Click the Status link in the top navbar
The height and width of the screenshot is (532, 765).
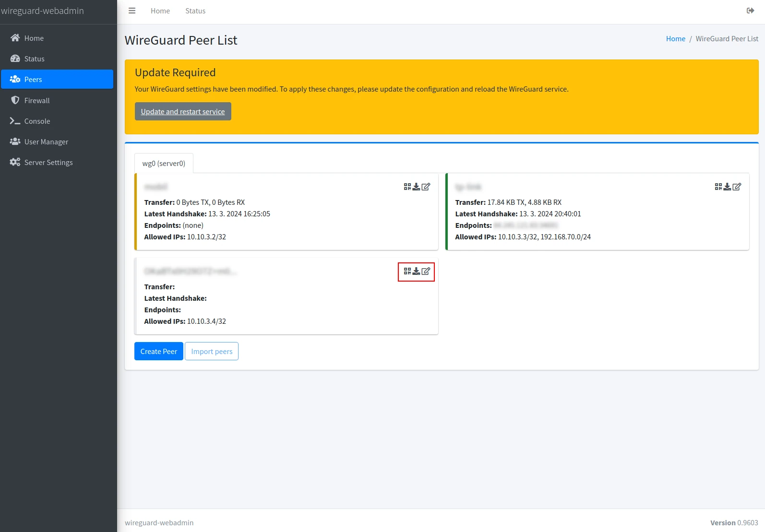195,11
